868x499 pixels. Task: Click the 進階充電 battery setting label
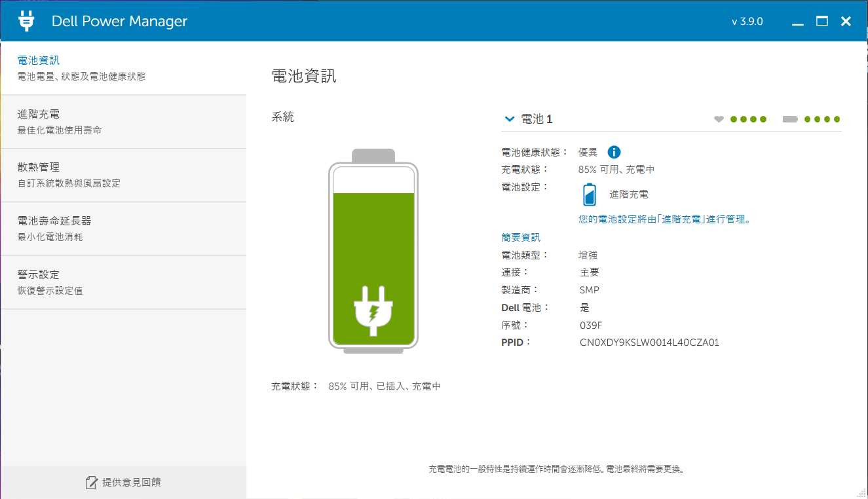pos(629,194)
